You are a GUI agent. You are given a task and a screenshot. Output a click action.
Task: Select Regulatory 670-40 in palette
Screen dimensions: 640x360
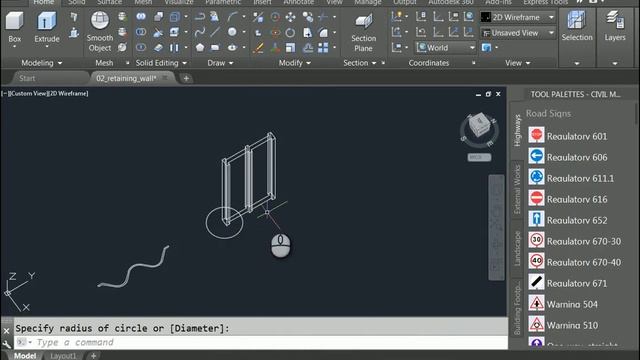(x=575, y=262)
